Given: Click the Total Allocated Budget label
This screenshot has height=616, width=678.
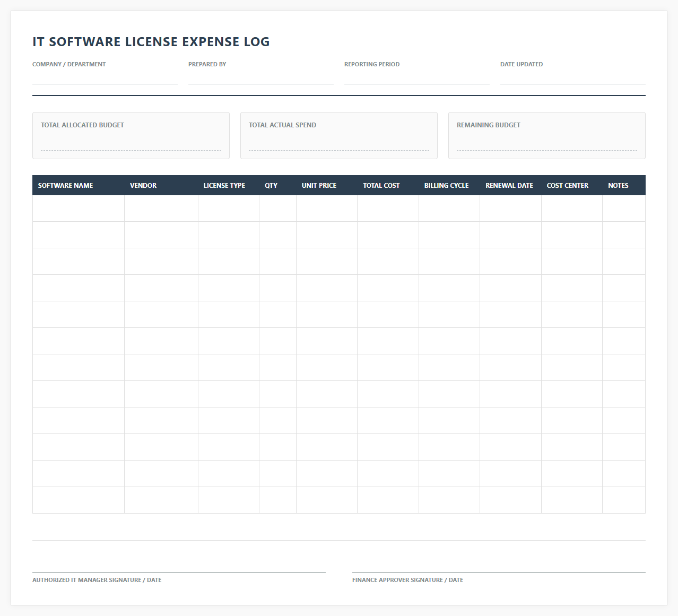Looking at the screenshot, I should click(x=82, y=125).
